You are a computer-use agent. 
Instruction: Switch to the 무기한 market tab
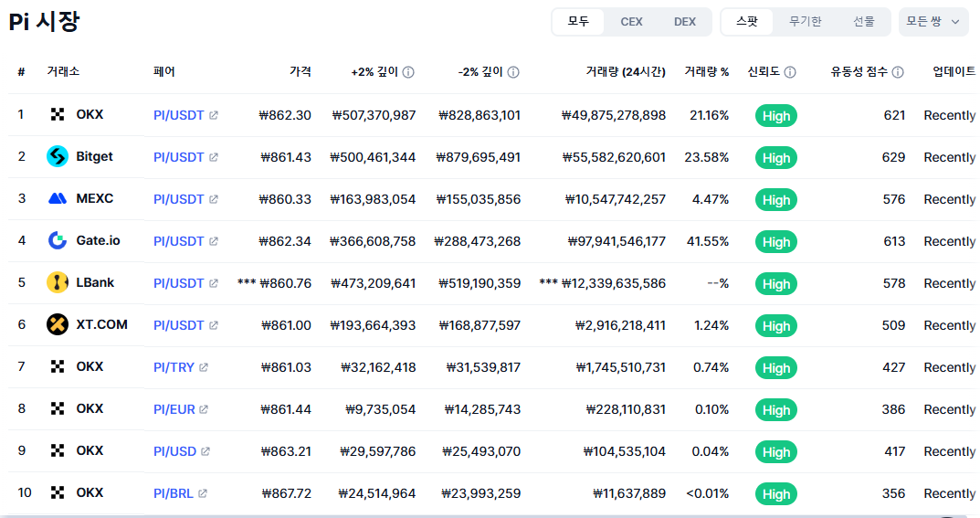(x=805, y=22)
